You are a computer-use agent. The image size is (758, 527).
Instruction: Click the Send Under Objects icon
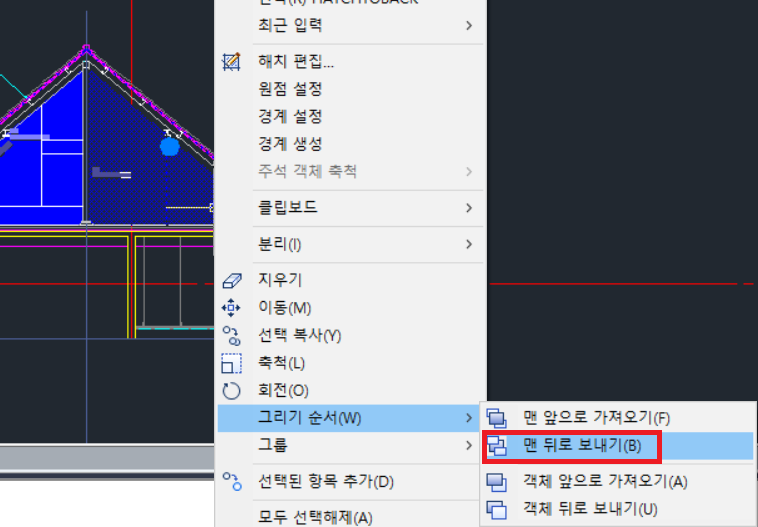click(496, 509)
